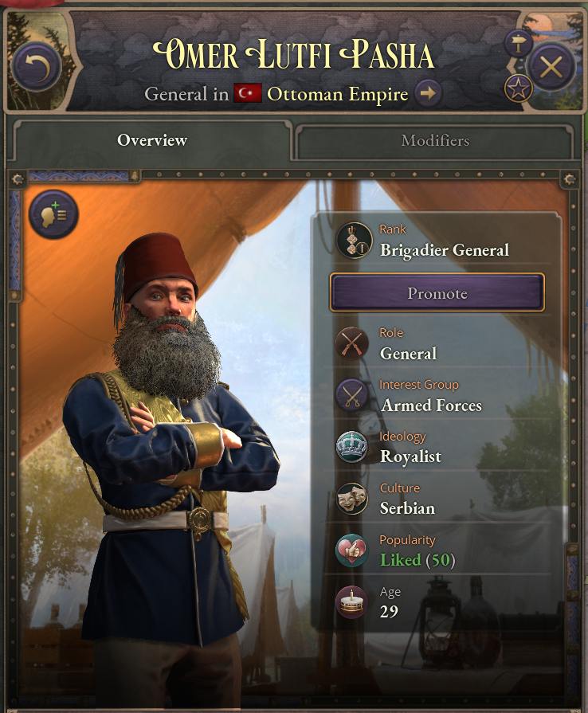Select the Overview tab
This screenshot has height=713, width=588.
(152, 140)
